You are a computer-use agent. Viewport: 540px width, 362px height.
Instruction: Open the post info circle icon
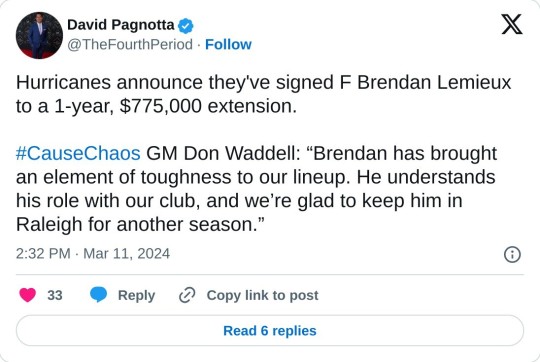point(512,255)
